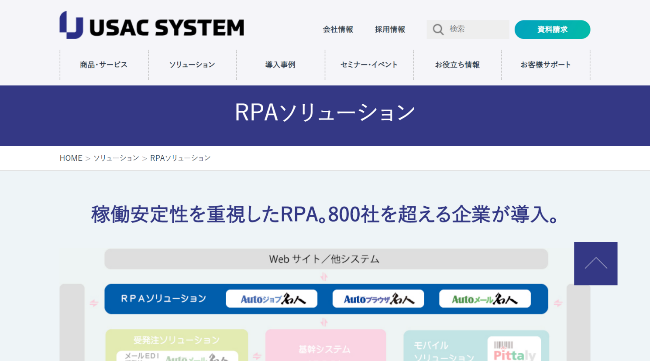Click ソリューション in breadcrumb
The image size is (650, 361).
point(116,158)
